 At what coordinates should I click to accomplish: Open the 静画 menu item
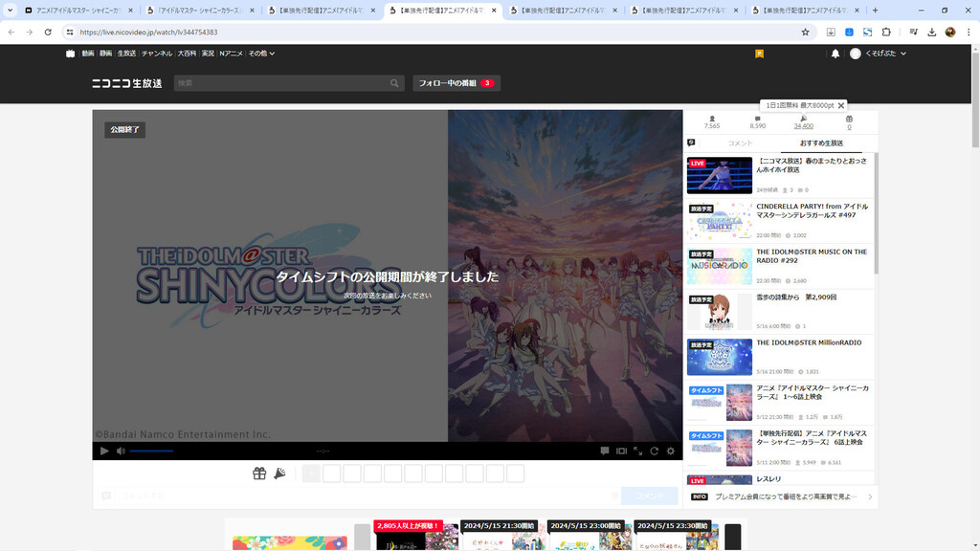click(105, 54)
